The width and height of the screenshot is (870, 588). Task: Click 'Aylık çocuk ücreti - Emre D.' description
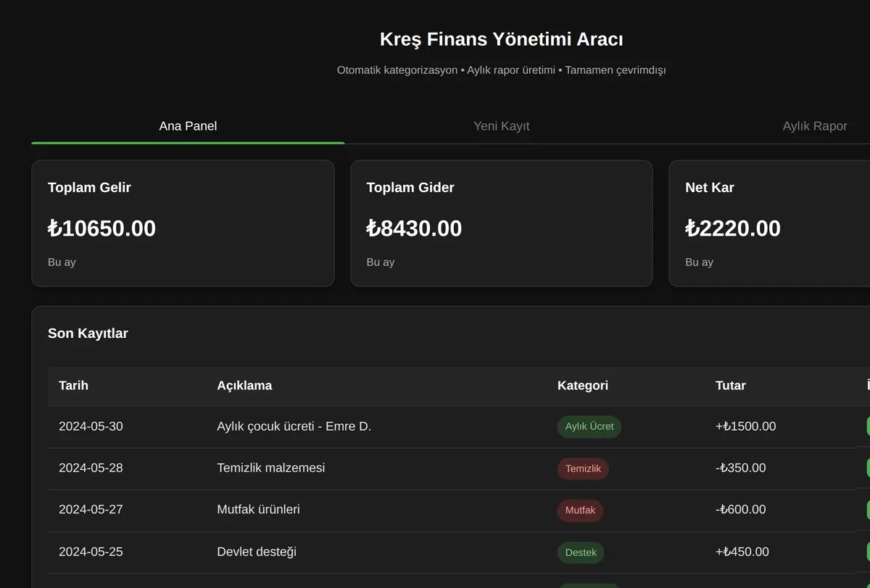pyautogui.click(x=294, y=426)
